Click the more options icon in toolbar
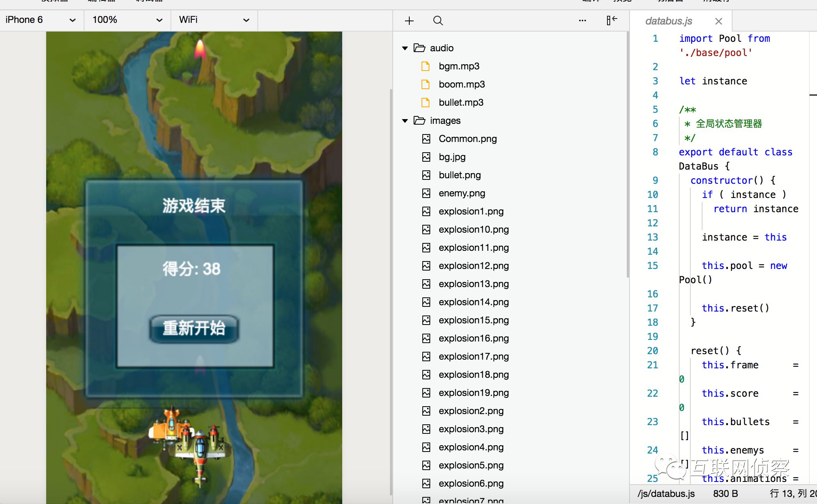Image resolution: width=817 pixels, height=504 pixels. coord(583,21)
